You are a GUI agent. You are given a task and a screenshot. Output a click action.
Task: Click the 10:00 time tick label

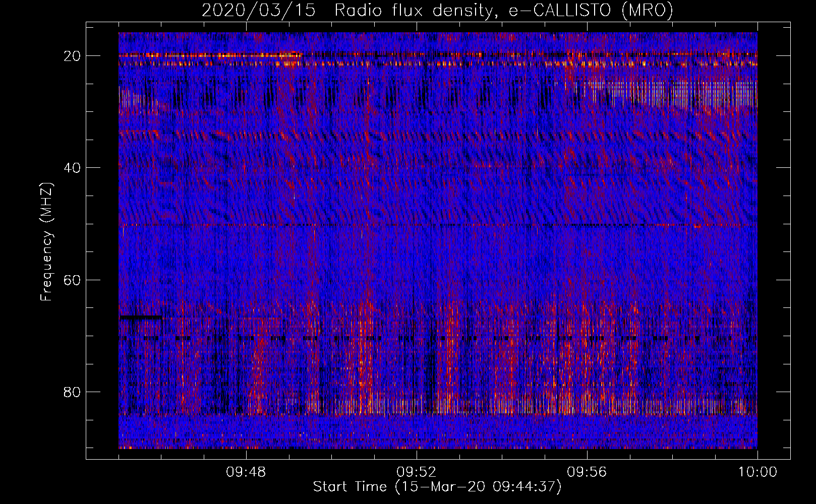pos(757,472)
